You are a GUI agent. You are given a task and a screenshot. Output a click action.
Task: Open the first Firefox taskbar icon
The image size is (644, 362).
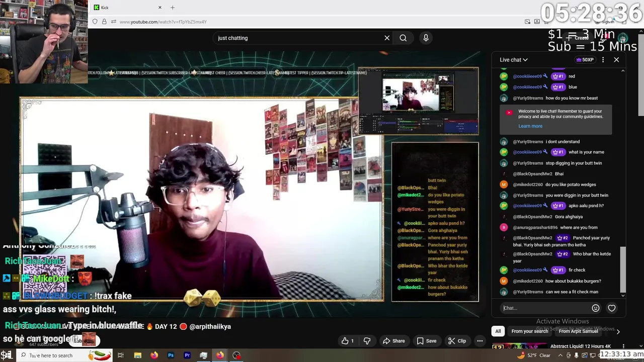pos(154,355)
